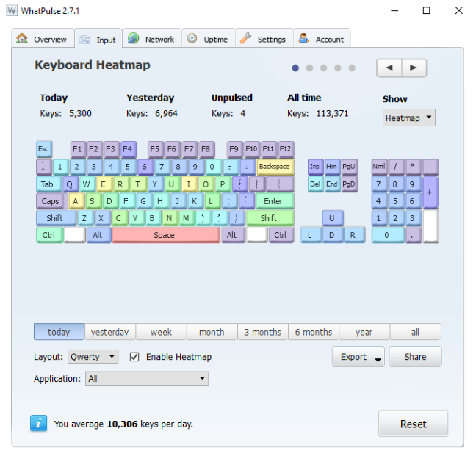Select the third page indicator dot
476x459 pixels.
click(x=324, y=68)
